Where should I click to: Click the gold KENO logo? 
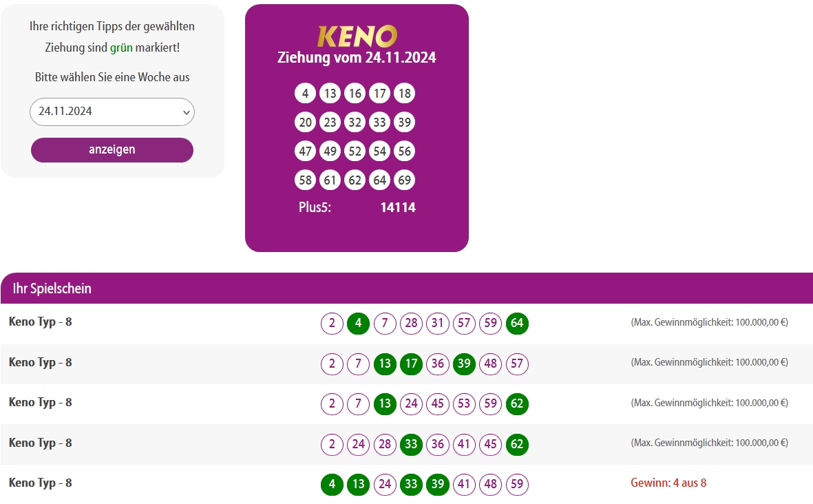pos(357,36)
